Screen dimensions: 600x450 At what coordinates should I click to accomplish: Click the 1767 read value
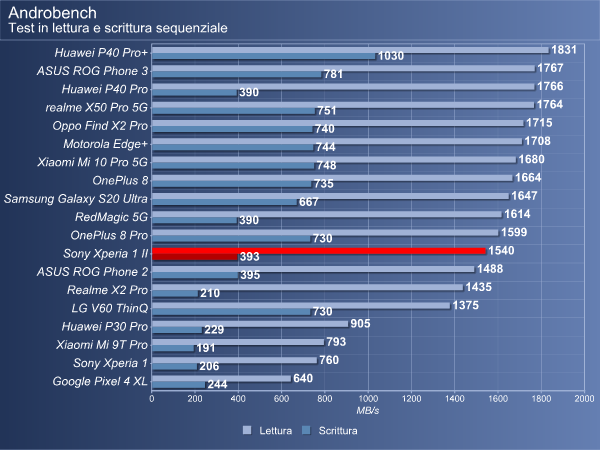pos(550,68)
